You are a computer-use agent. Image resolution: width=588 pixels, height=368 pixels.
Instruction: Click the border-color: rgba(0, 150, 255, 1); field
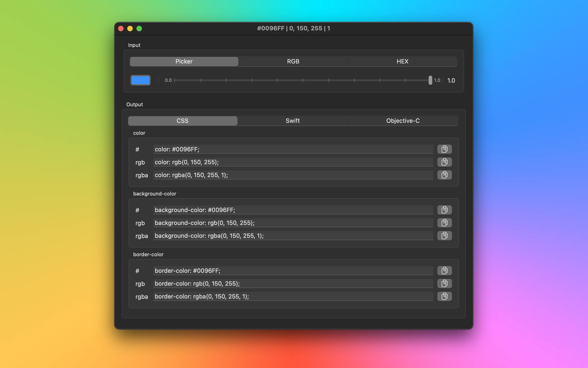click(x=293, y=296)
